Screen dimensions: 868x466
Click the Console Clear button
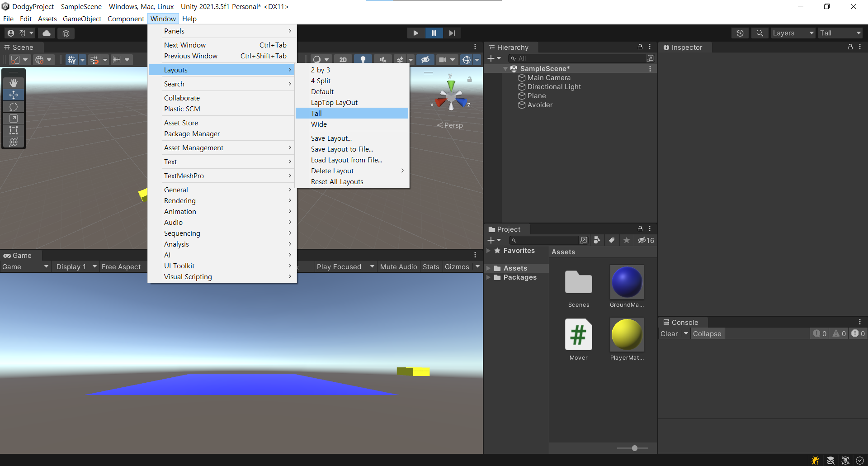pos(669,334)
